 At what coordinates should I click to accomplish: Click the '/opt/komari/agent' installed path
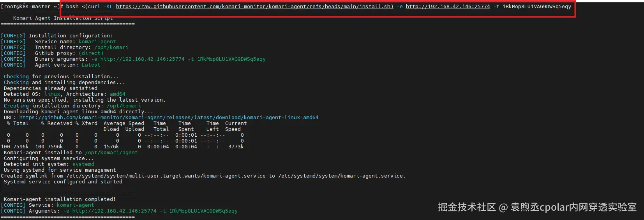click(x=111, y=153)
